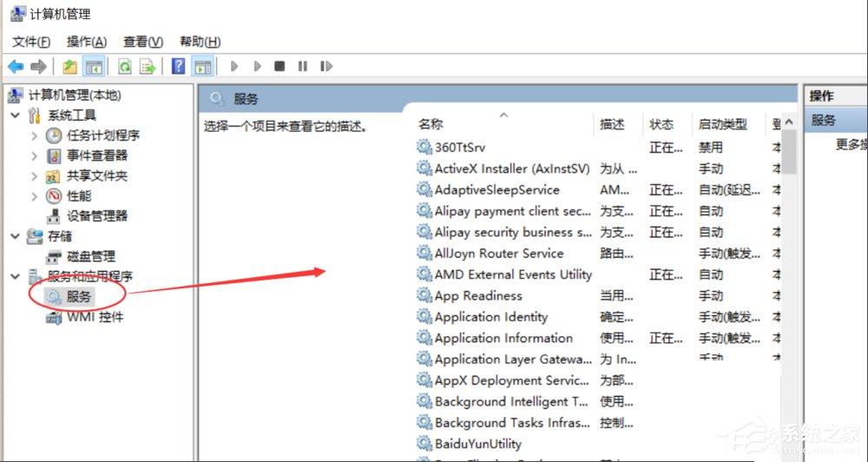Toggle the Show/Hide Console Tree icon
Screen dimensions: 868x462
tap(94, 67)
